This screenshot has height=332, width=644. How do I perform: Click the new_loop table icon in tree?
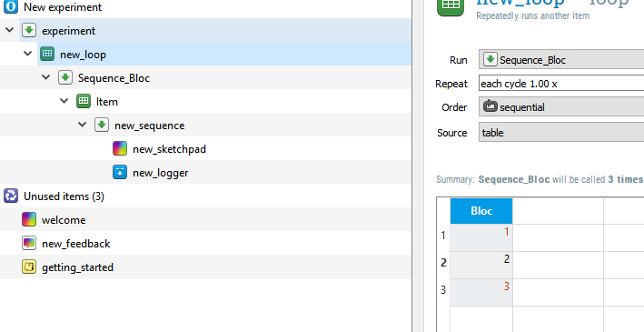tap(47, 54)
